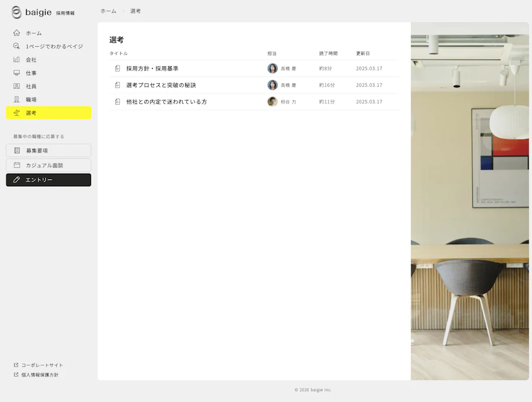Click the 選考 breadcrumb text
This screenshot has width=532, height=402.
point(135,11)
